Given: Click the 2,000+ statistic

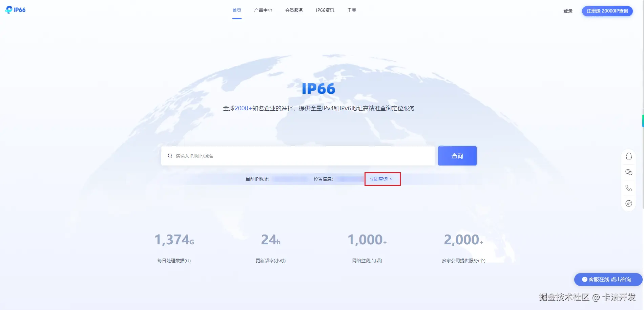Looking at the screenshot, I should (464, 240).
